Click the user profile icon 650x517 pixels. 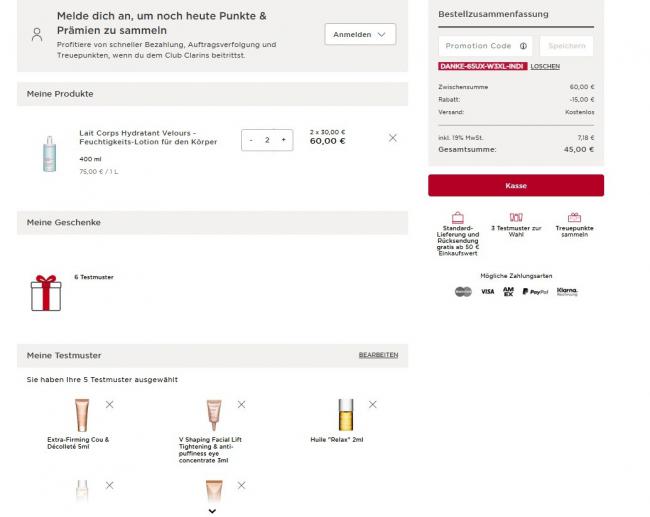click(37, 35)
